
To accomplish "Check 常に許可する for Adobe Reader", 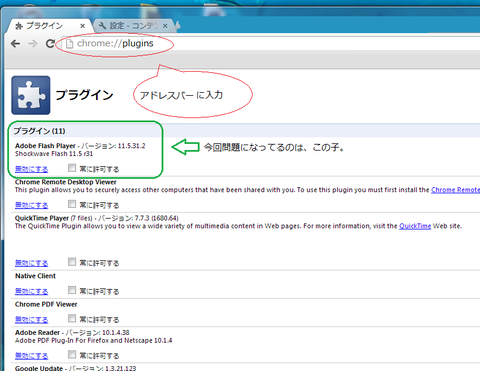I will coord(72,354).
